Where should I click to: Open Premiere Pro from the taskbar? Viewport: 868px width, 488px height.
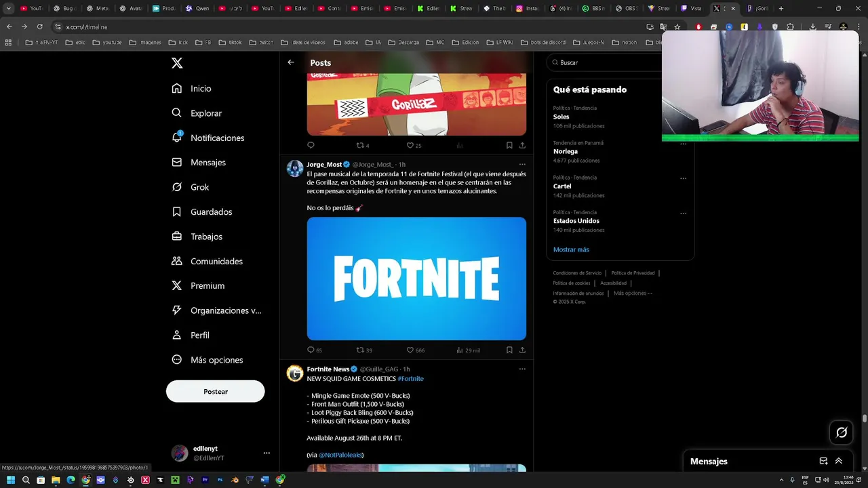tap(205, 480)
